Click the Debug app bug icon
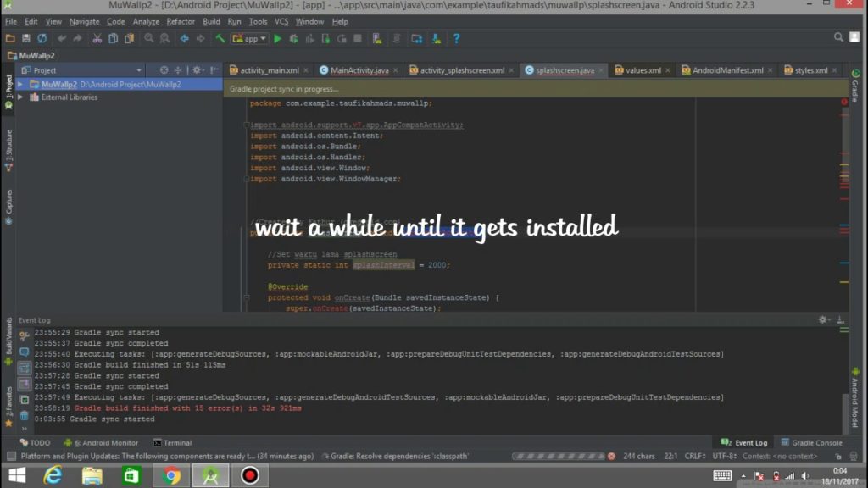 click(294, 38)
